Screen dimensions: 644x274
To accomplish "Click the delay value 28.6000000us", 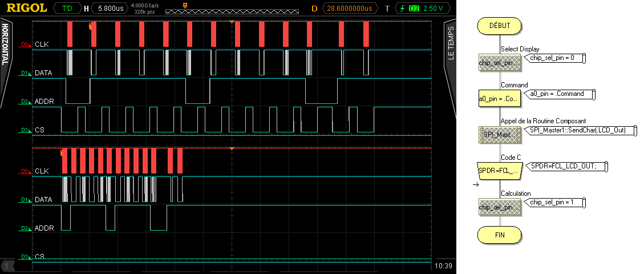I will coord(350,8).
